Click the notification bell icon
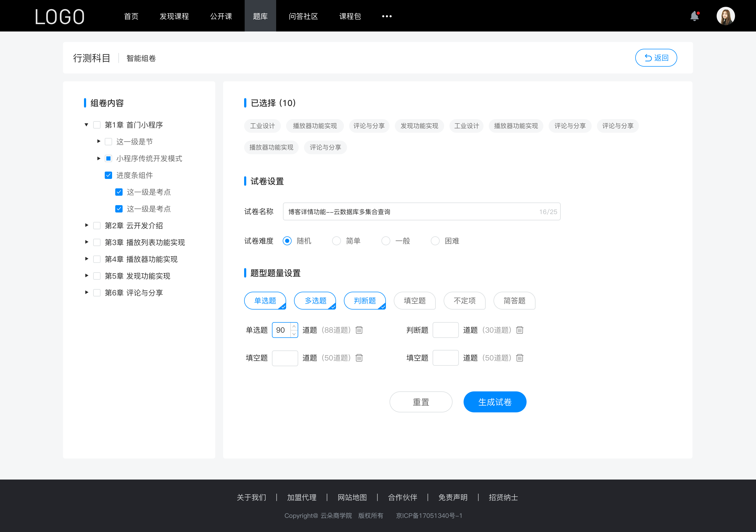The width and height of the screenshot is (756, 532). 696,15
